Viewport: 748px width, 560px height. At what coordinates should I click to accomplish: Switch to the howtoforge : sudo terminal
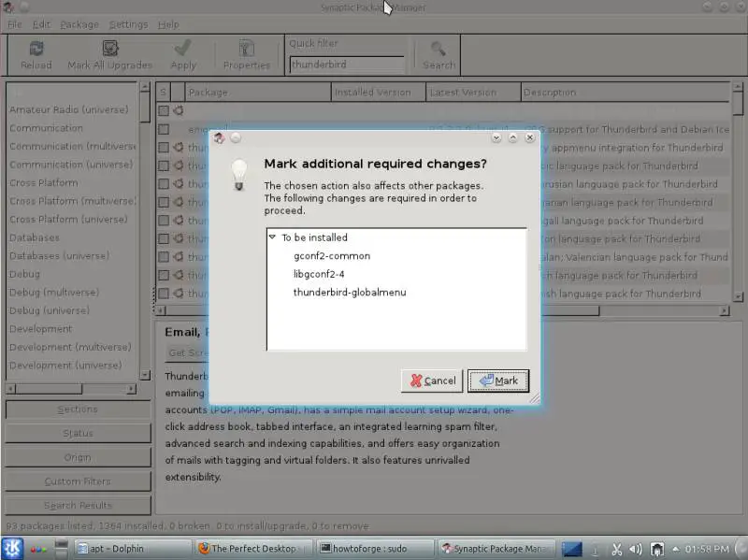click(x=375, y=549)
